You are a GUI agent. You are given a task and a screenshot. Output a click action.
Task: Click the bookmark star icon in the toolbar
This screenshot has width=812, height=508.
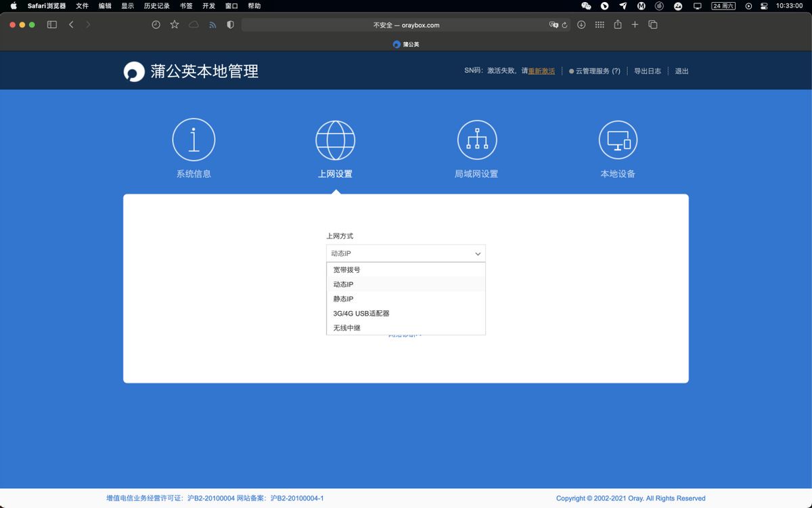[x=175, y=25]
